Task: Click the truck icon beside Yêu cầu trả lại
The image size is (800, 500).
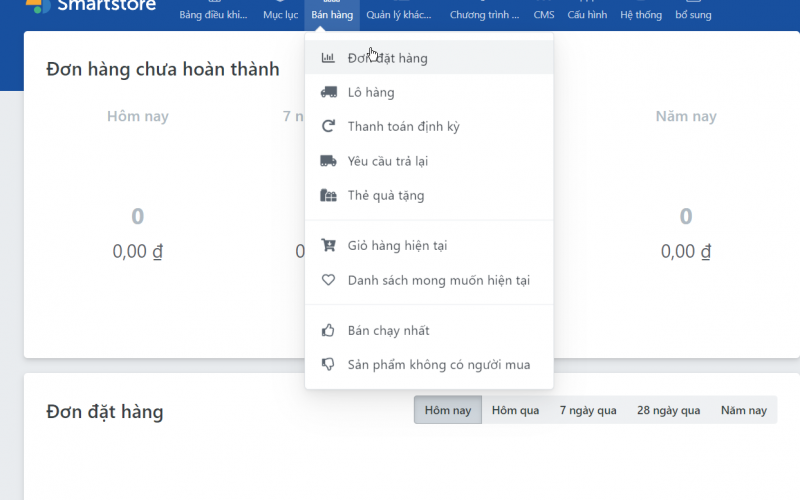Action: [x=328, y=161]
